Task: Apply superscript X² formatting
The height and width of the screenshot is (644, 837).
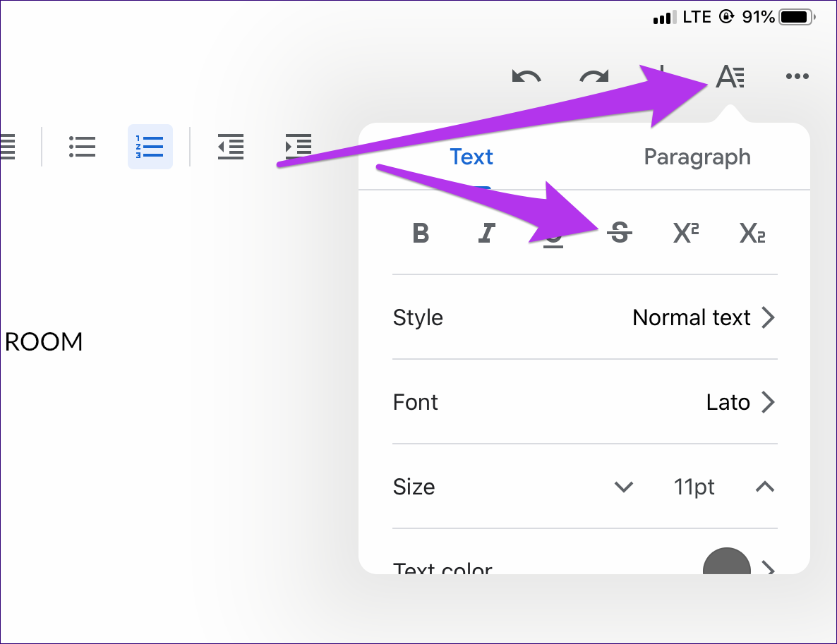Action: 686,233
